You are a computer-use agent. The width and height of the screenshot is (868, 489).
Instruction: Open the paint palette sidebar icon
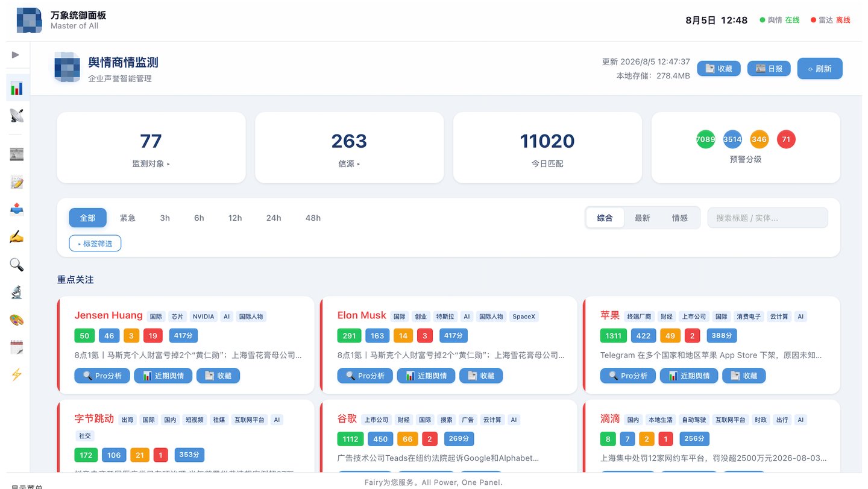[17, 320]
